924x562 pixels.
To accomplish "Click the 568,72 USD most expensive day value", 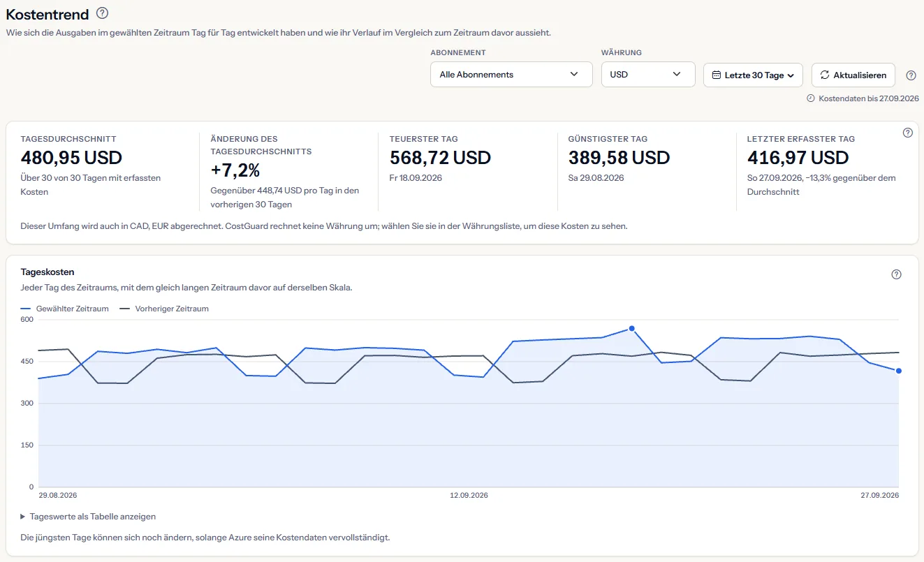I will (x=440, y=158).
